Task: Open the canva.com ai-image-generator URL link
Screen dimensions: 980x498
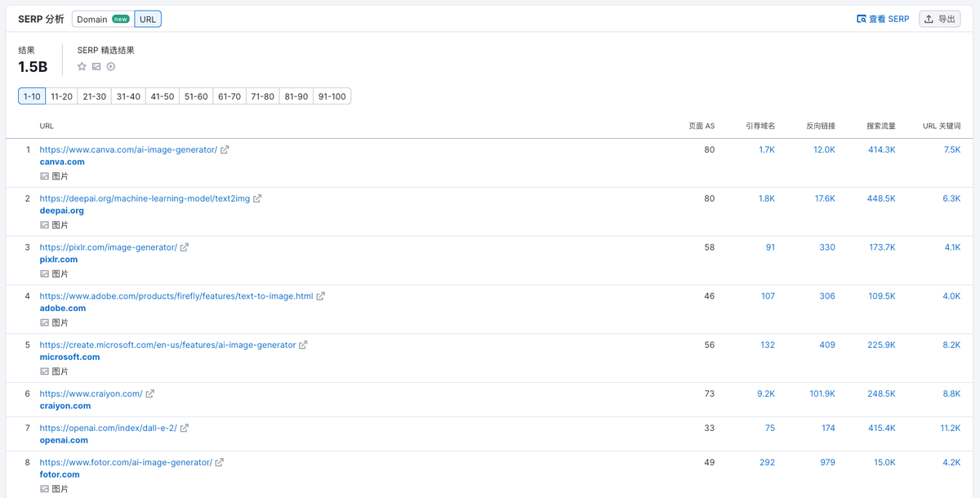Action: tap(128, 149)
